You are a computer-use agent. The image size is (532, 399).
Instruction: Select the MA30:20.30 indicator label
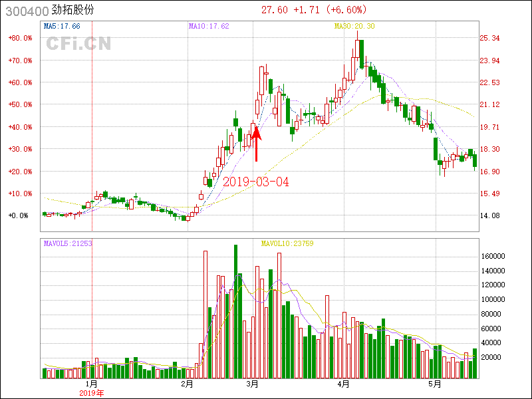click(354, 26)
